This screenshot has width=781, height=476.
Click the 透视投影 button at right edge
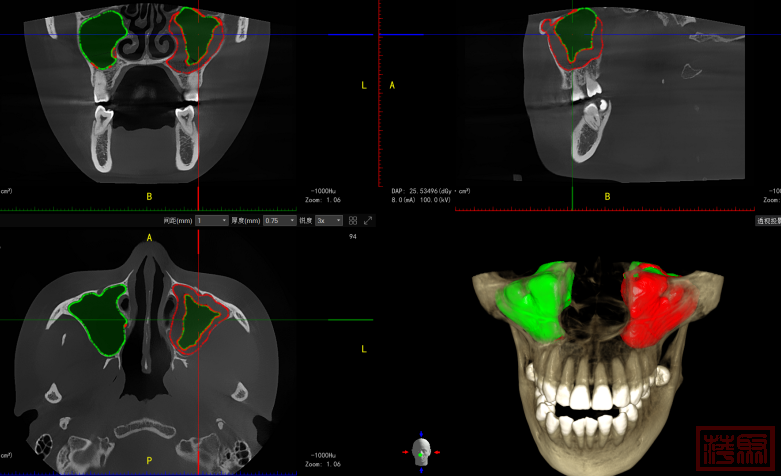[x=767, y=220]
